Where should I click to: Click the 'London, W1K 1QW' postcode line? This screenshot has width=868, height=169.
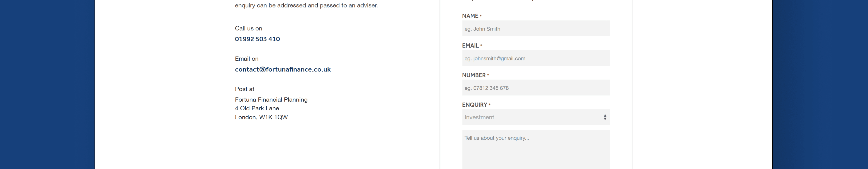pos(262,118)
